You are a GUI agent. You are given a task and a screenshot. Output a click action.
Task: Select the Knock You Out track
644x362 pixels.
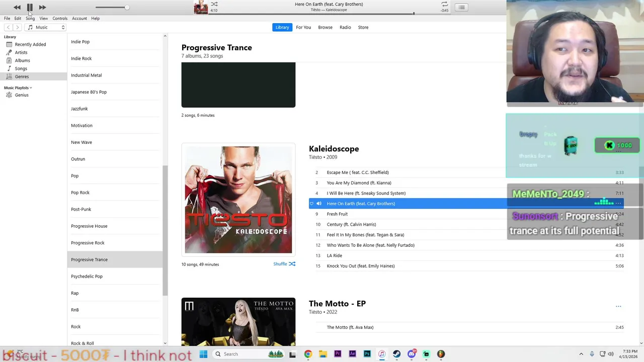pyautogui.click(x=361, y=266)
